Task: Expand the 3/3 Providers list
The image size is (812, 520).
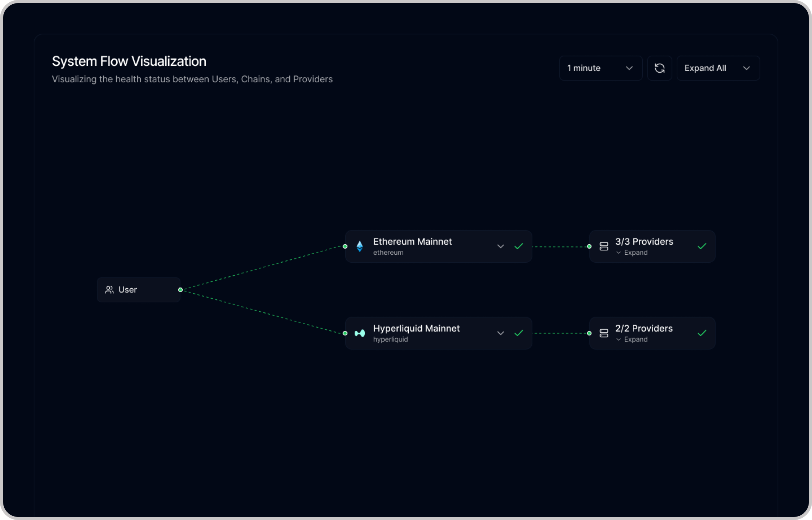Action: (632, 253)
